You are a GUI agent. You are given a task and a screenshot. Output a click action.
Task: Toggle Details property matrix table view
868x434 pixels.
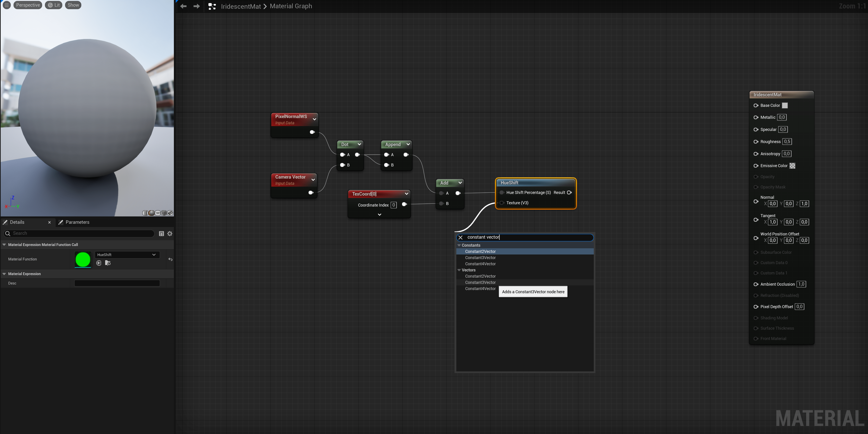coord(162,233)
